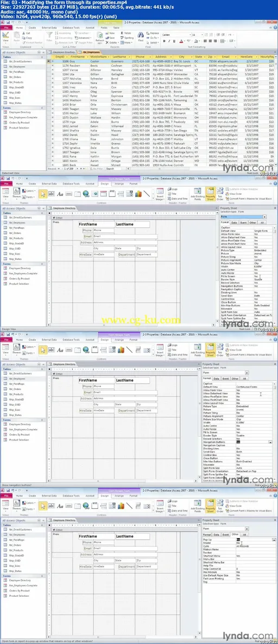Screen dimensions: 278x644
Task: Open the LastName column header dropdown arrow
Action: [130, 56]
